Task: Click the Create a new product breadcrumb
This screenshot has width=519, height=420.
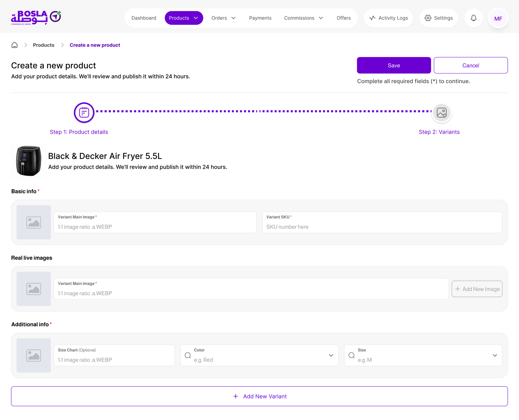Action: (95, 45)
